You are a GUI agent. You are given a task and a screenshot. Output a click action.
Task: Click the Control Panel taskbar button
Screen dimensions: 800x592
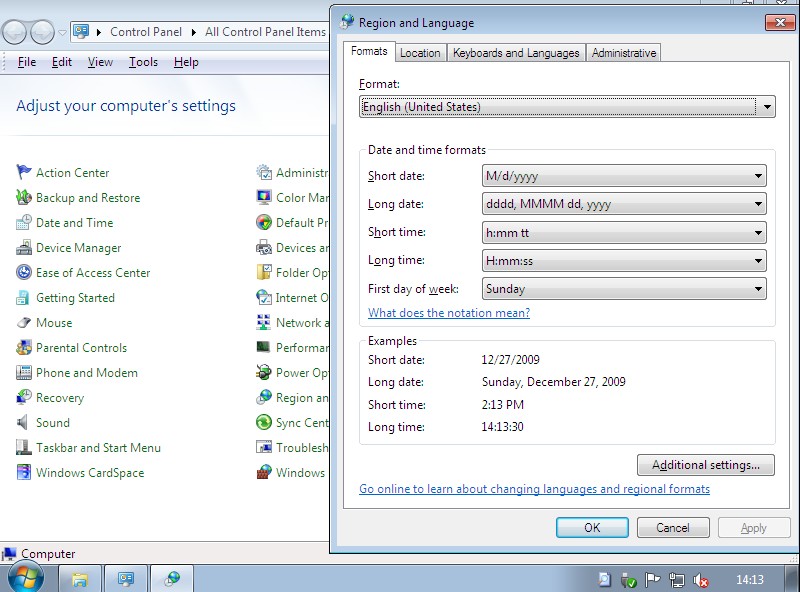[126, 579]
